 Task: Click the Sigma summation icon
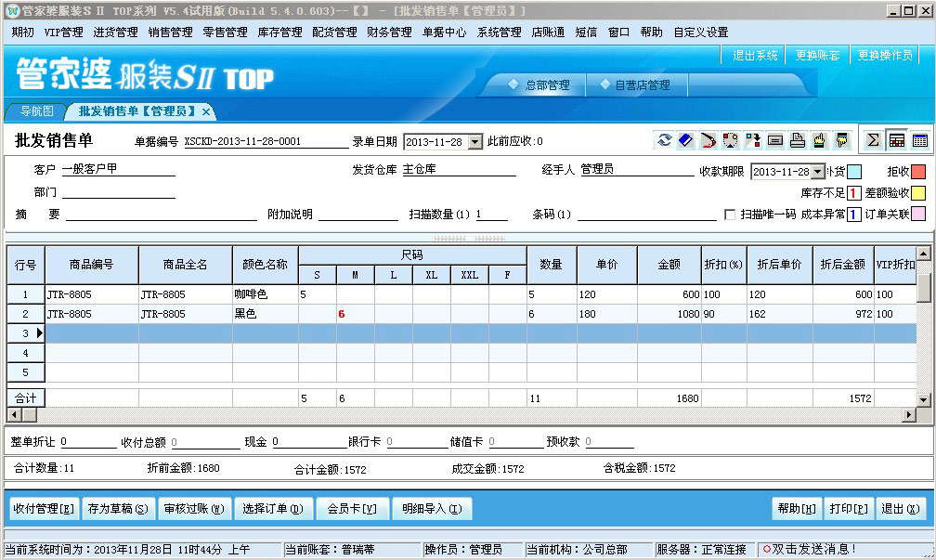(873, 141)
